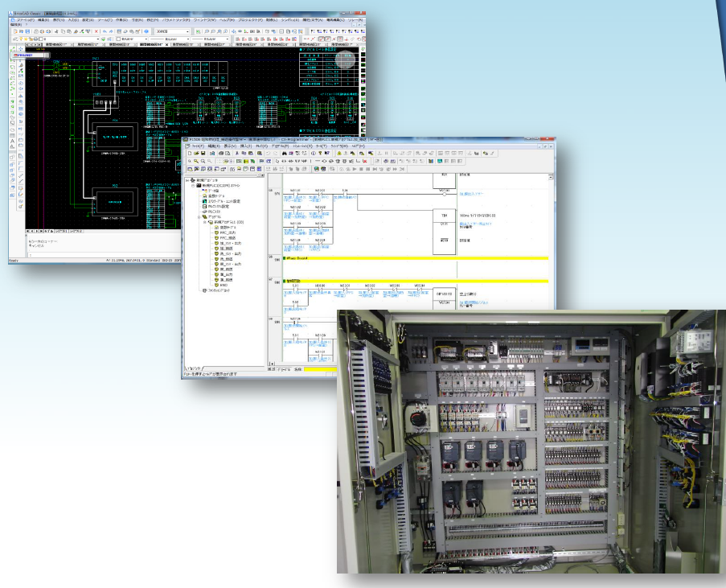Click the red X delete icon in CAD toolbar
Screen dimensions: 726x588
tap(96, 31)
